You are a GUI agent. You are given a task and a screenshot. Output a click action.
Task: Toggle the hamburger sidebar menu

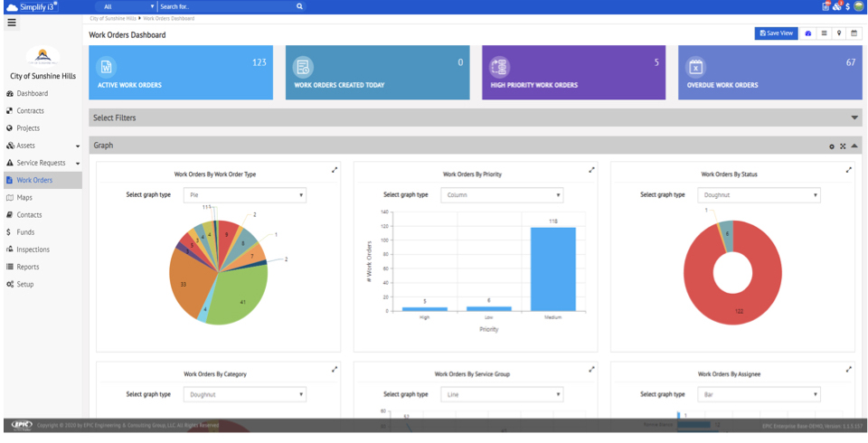[x=12, y=24]
